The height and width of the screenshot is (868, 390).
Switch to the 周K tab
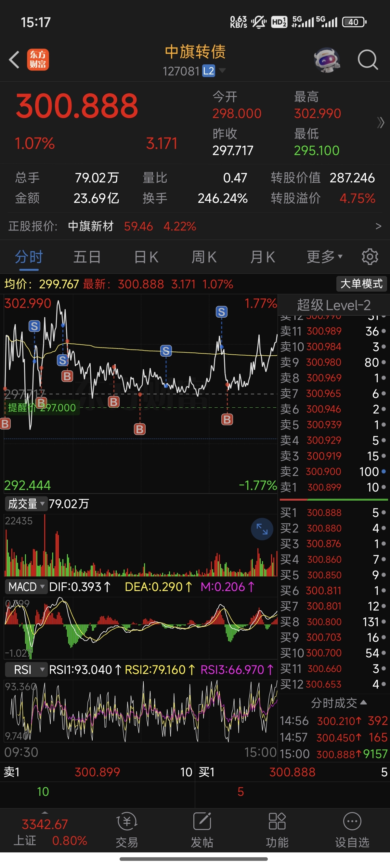pyautogui.click(x=204, y=257)
